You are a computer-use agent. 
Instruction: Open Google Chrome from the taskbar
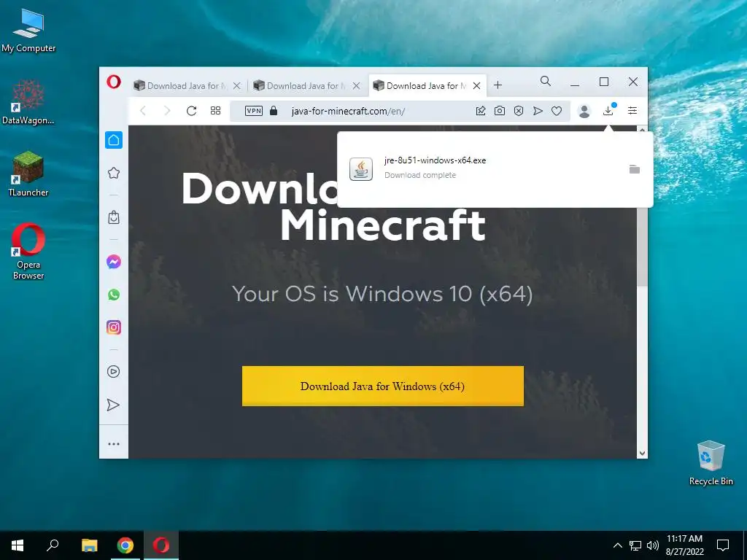125,545
